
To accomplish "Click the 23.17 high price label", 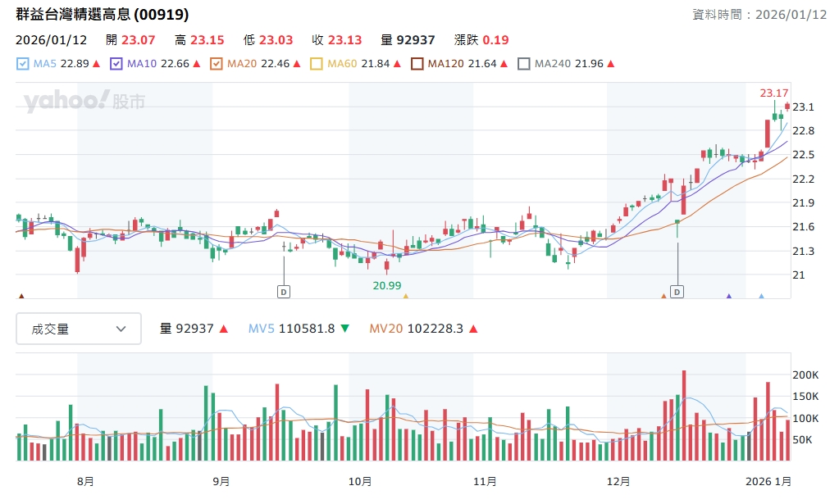I will coord(773,93).
